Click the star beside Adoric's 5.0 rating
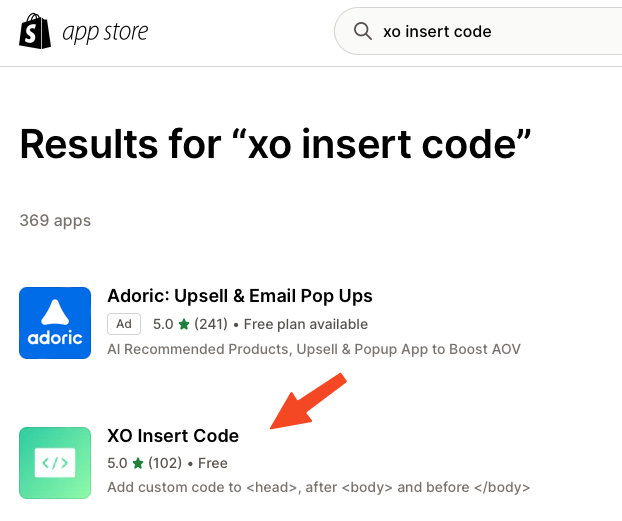 [x=183, y=324]
